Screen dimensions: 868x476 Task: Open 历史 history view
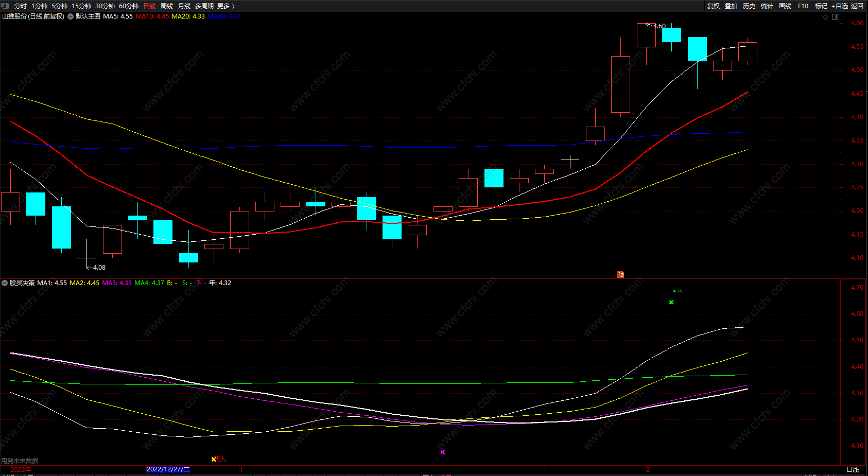tap(749, 6)
